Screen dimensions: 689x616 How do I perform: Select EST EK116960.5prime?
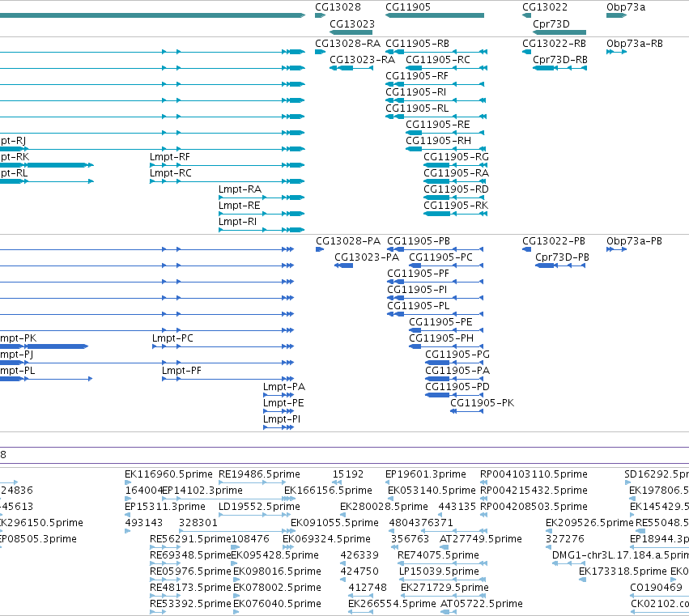(168, 474)
